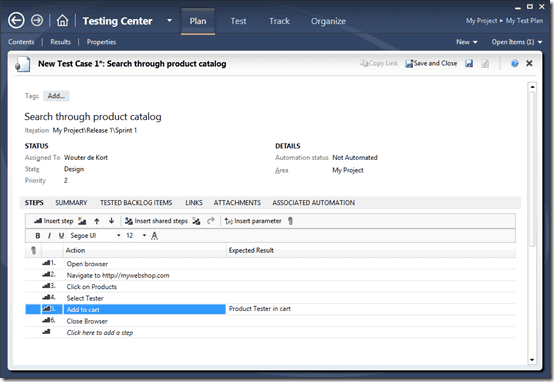The image size is (554, 382).
Task: Open the font color A button
Action: click(x=154, y=236)
